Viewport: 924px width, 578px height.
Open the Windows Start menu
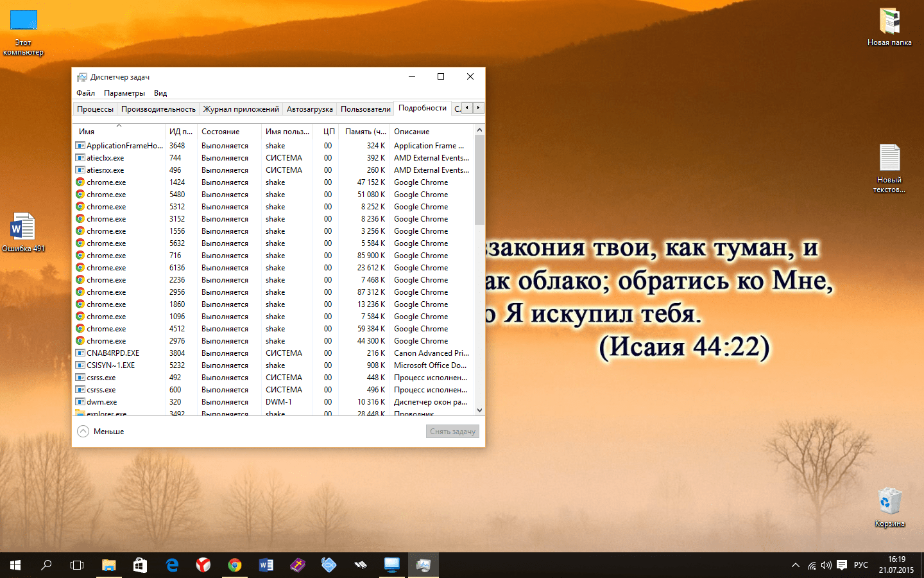point(15,565)
